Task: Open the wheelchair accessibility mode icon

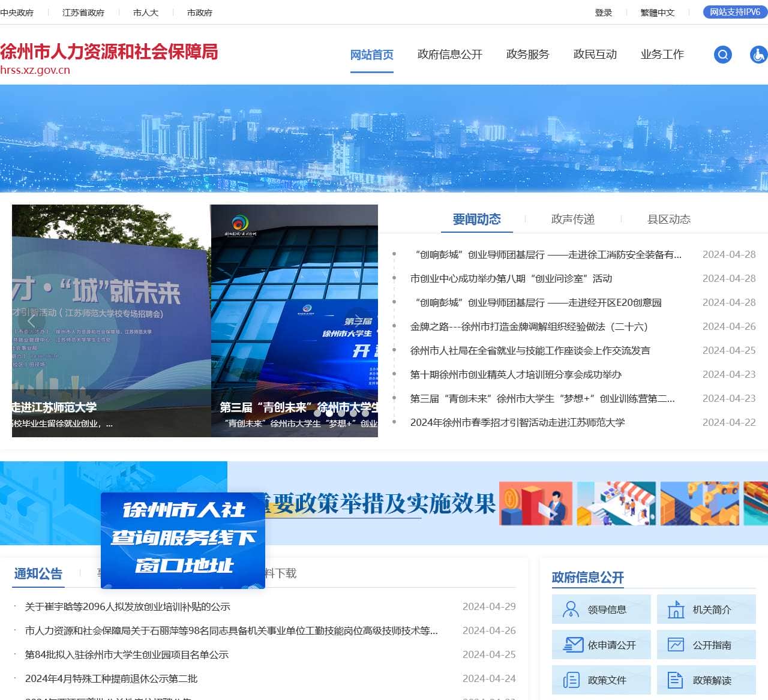Action: 758,55
